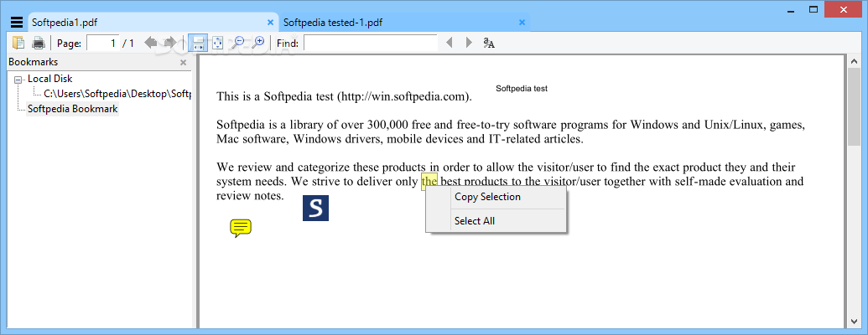Maximize the PDF viewer window
The width and height of the screenshot is (868, 335).
[x=813, y=9]
